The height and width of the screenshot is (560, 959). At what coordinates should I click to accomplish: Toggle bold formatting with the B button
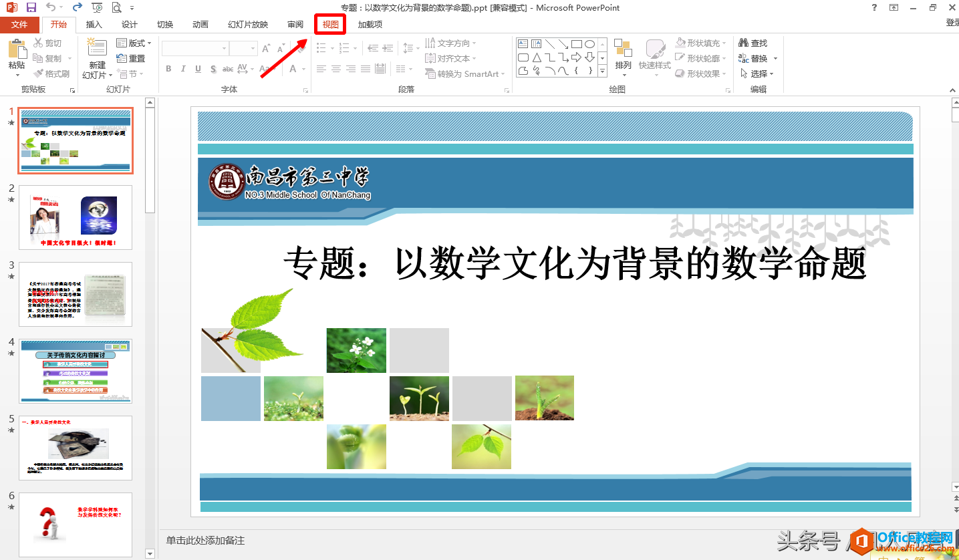[168, 68]
